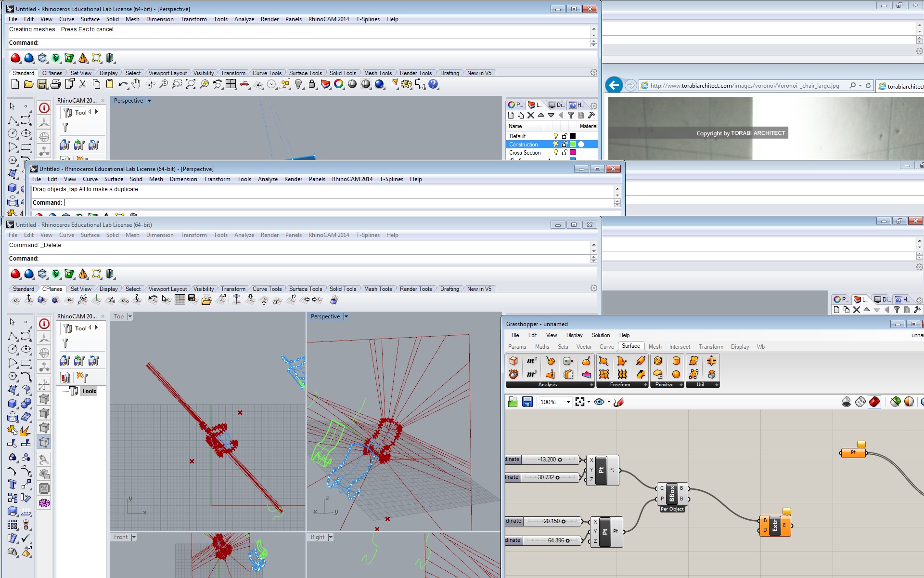Click the BBox component on canvas
This screenshot has width=924, height=578.
[x=672, y=493]
